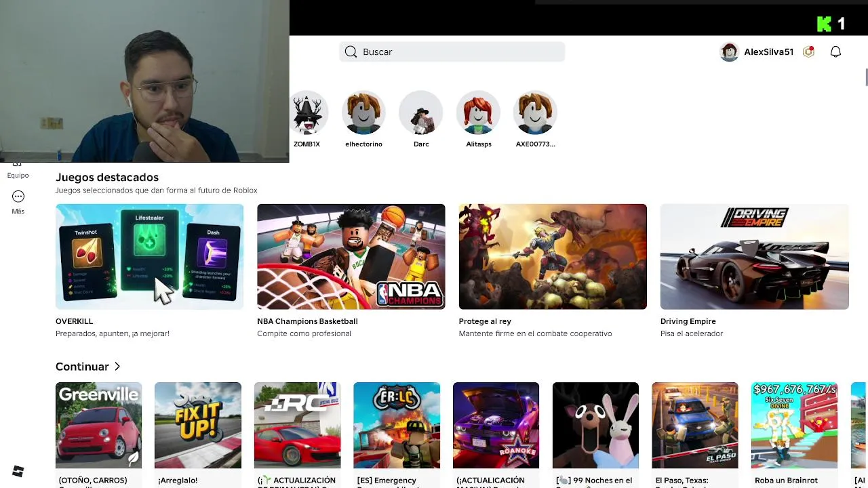Click the Roba un Brainrot title text
The width and height of the screenshot is (868, 488).
[x=786, y=481]
